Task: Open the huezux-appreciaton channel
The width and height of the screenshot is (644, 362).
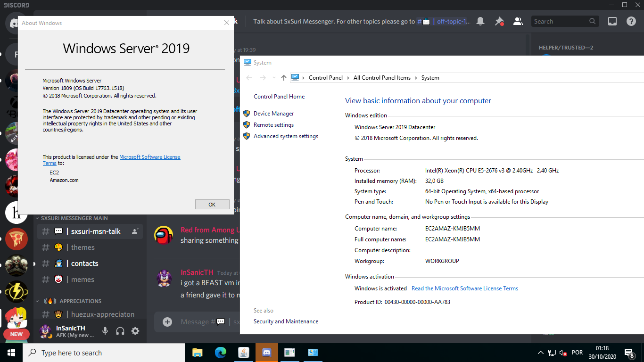Action: (90, 314)
